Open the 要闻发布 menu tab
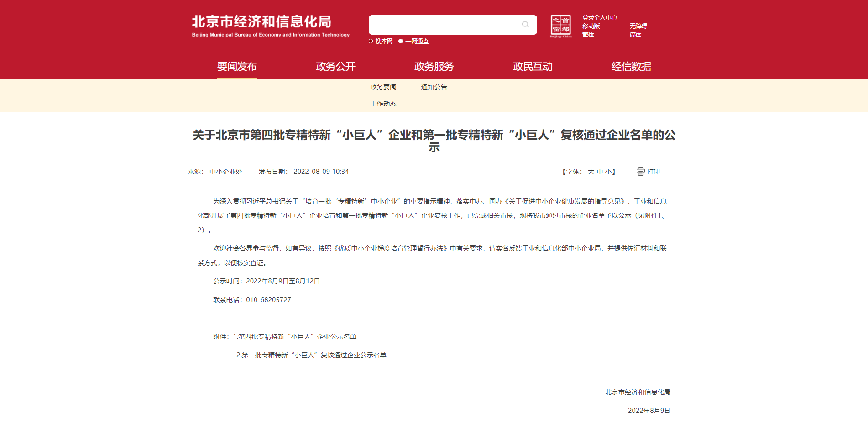The width and height of the screenshot is (868, 428). point(237,67)
